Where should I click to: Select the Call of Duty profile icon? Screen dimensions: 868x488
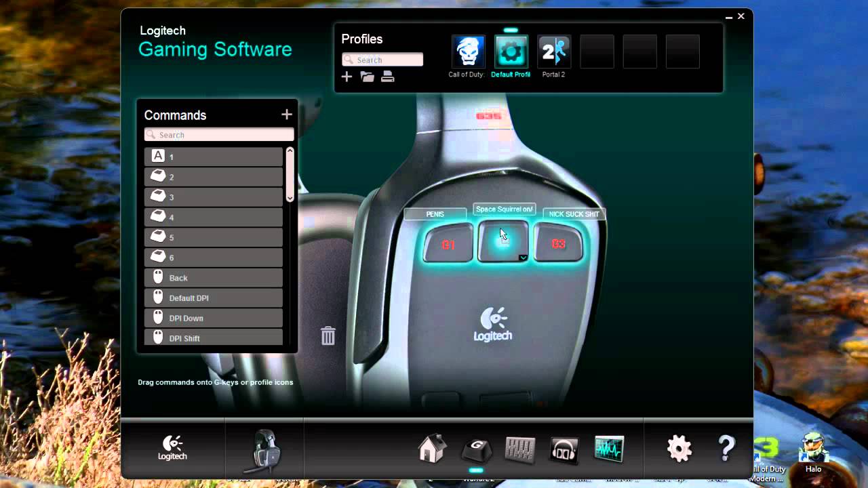[469, 52]
